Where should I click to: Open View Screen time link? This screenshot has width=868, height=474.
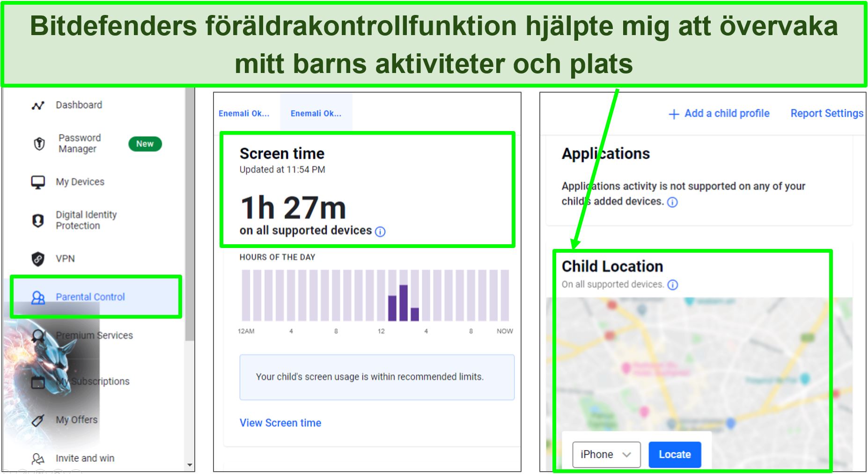point(280,423)
